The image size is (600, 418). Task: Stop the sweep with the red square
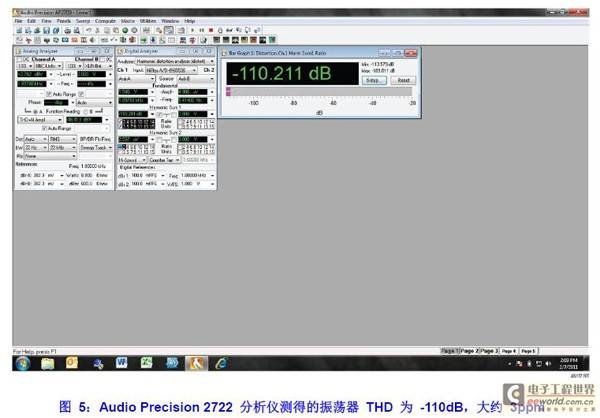pos(211,30)
